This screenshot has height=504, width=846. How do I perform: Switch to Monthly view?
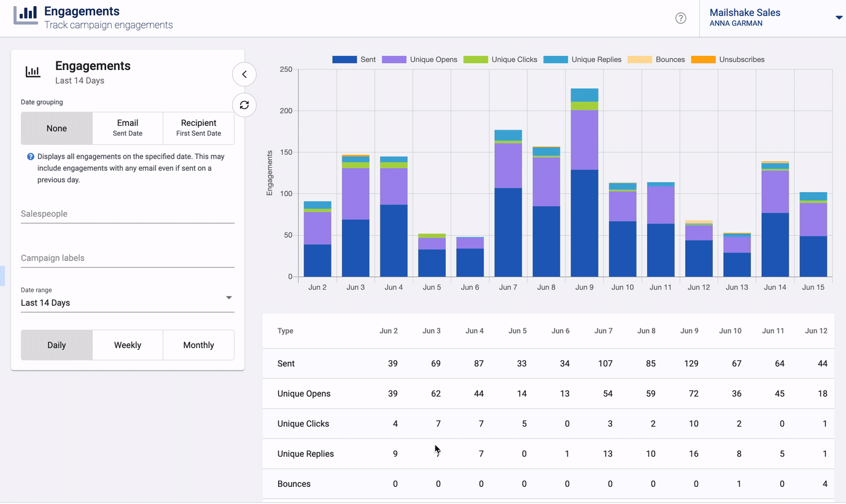tap(198, 345)
